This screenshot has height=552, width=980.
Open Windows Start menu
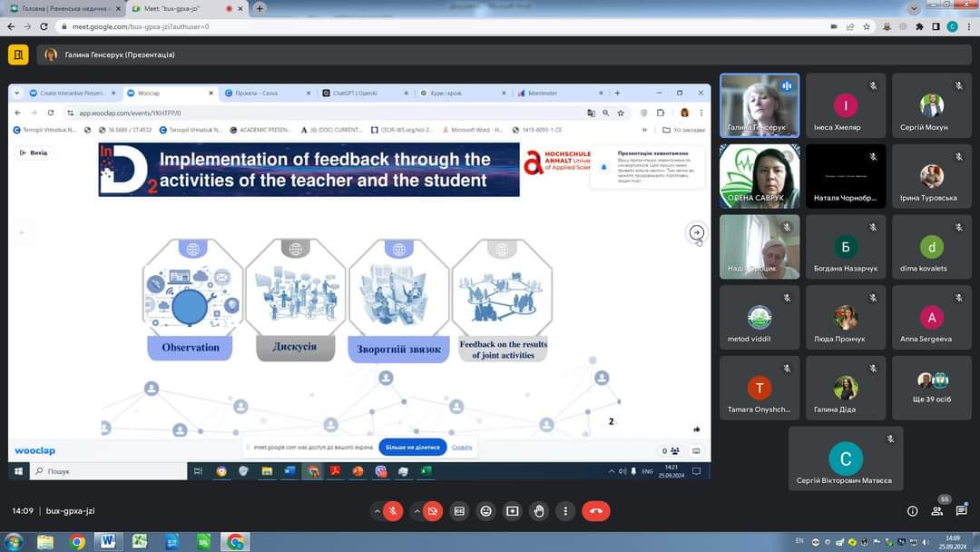(13, 541)
